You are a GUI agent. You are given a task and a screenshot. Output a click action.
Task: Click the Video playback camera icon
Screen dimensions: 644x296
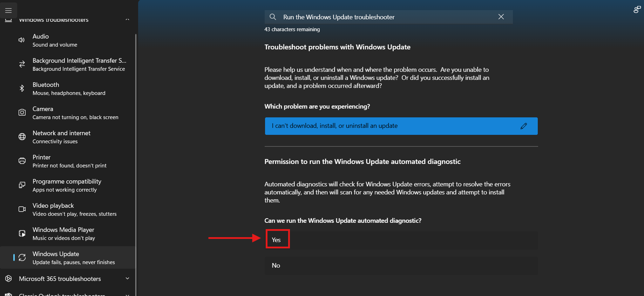(22, 209)
